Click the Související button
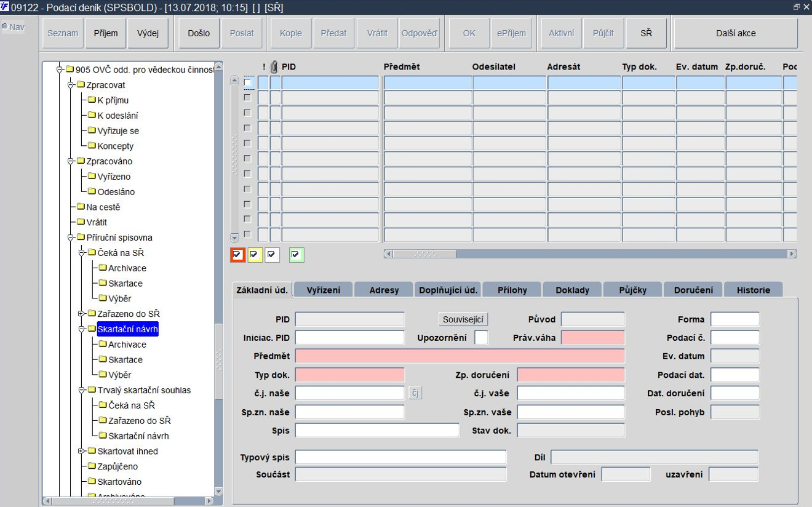This screenshot has height=507, width=812. (464, 319)
